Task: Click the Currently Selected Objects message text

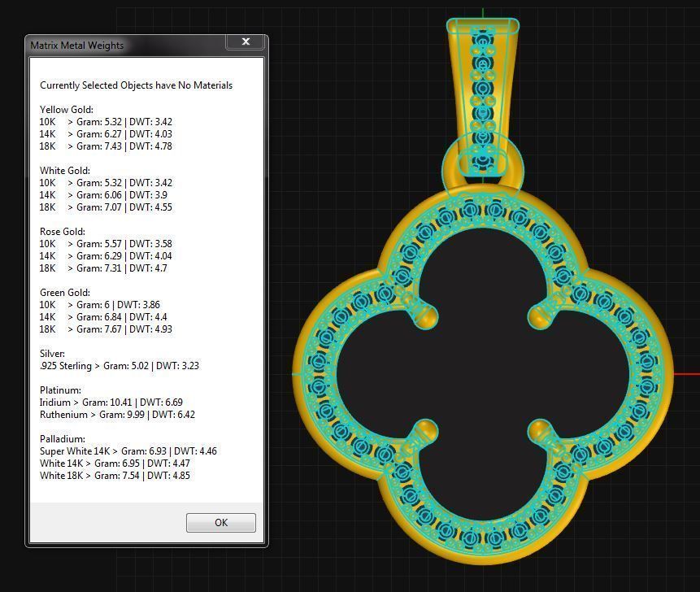Action: pyautogui.click(x=136, y=85)
